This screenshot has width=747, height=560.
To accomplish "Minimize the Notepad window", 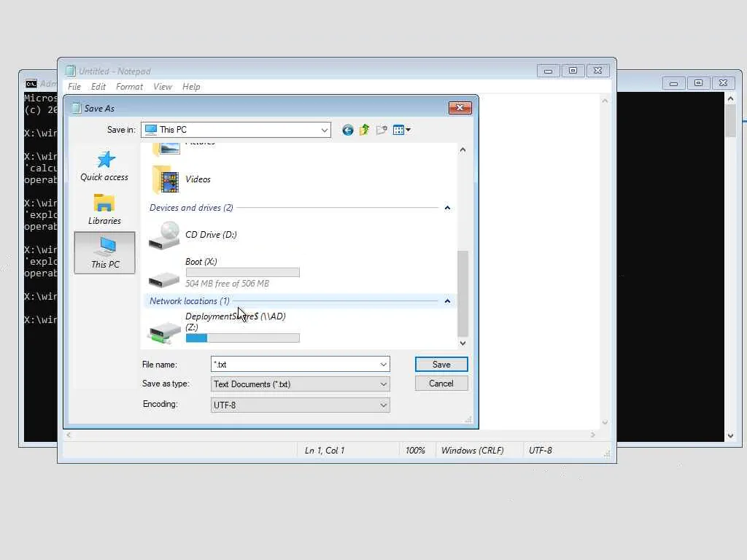I will pyautogui.click(x=549, y=71).
